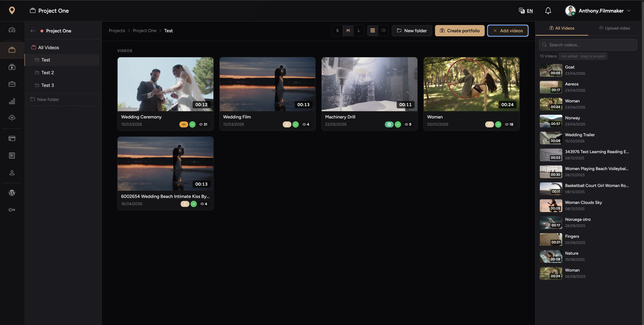Screen dimensions: 644x325
Task: Go to Project One breadcrumb
Action: point(145,30)
